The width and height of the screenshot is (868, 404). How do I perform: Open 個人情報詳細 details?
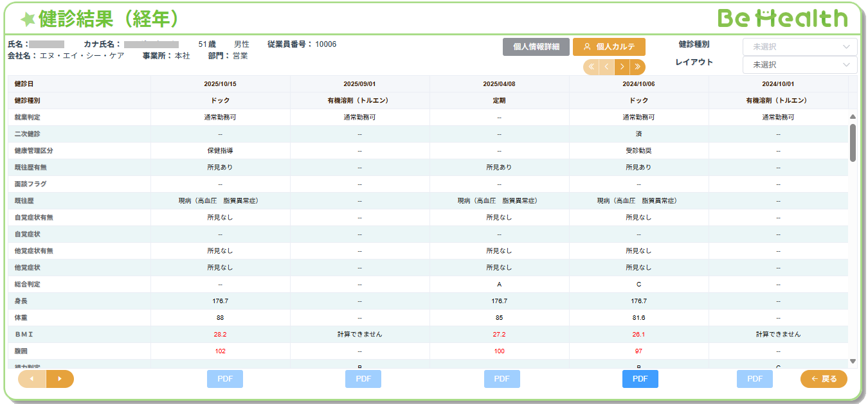(536, 47)
